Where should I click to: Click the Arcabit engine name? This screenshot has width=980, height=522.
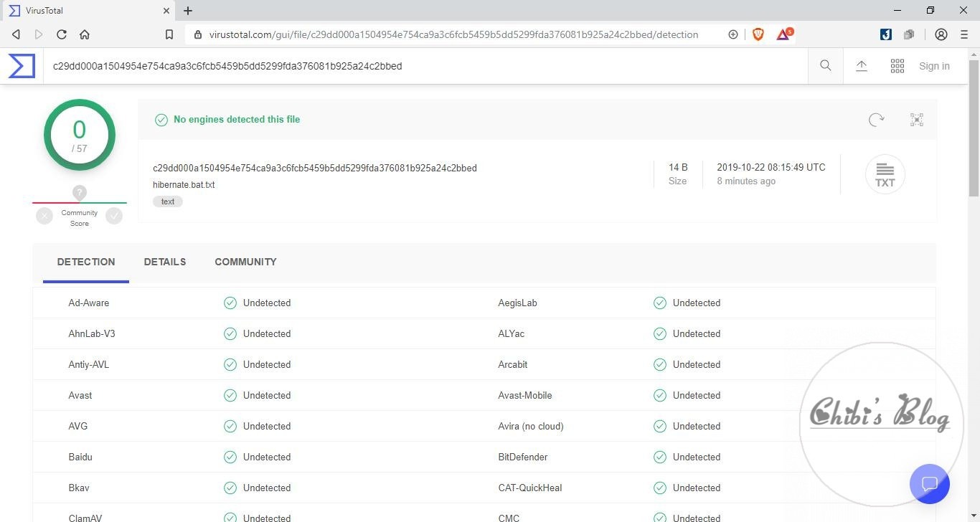click(x=513, y=364)
